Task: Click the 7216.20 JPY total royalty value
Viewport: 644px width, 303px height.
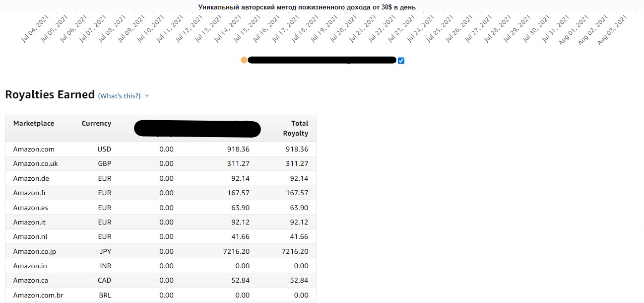Action: pos(295,251)
